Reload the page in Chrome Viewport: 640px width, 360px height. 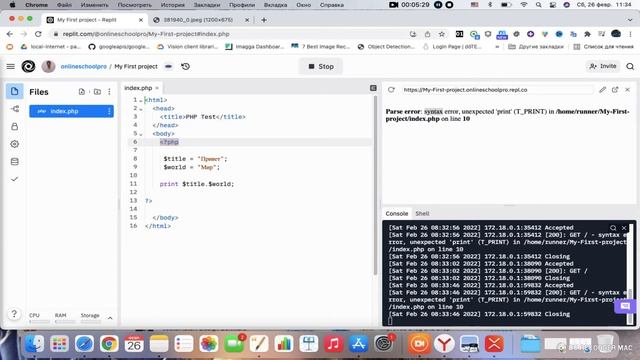coord(38,34)
